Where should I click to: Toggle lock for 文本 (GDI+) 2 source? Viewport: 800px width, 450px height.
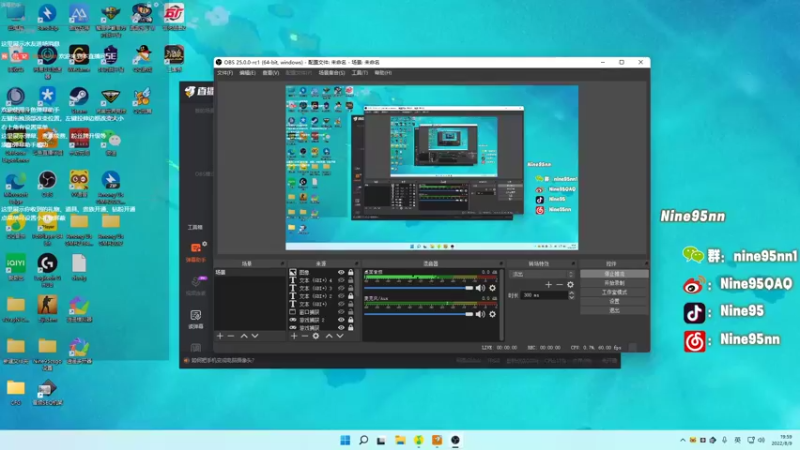tap(351, 296)
